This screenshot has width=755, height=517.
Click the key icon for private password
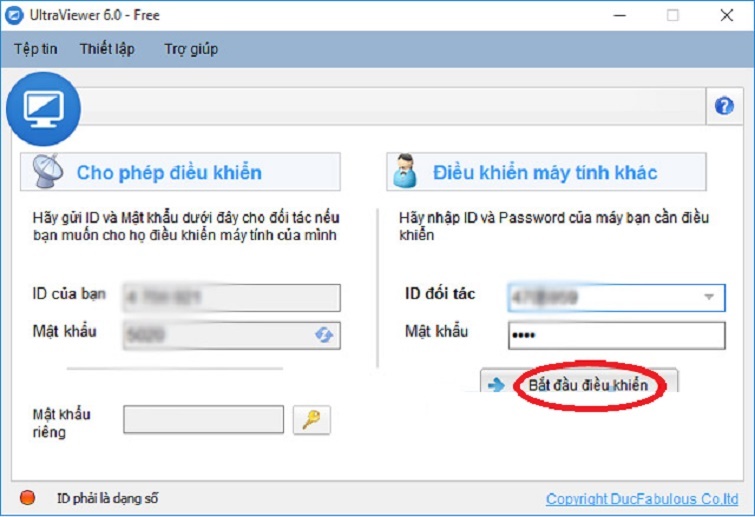click(x=311, y=420)
